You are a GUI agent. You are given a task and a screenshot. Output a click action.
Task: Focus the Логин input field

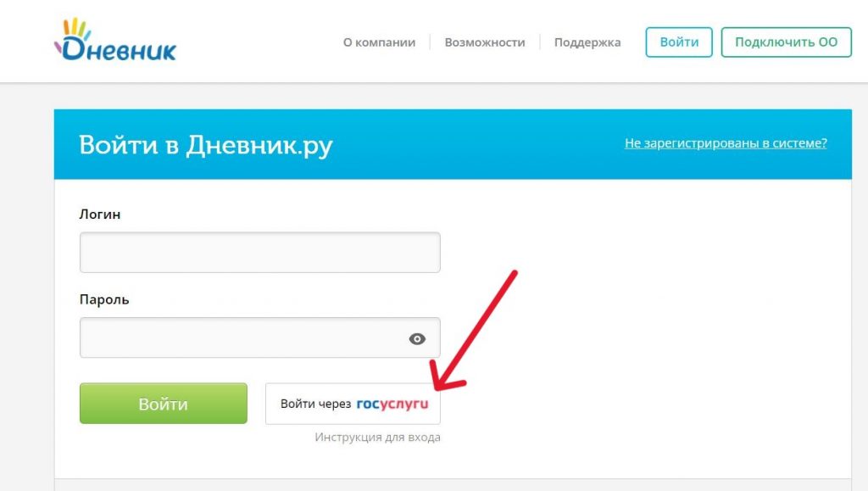click(260, 253)
